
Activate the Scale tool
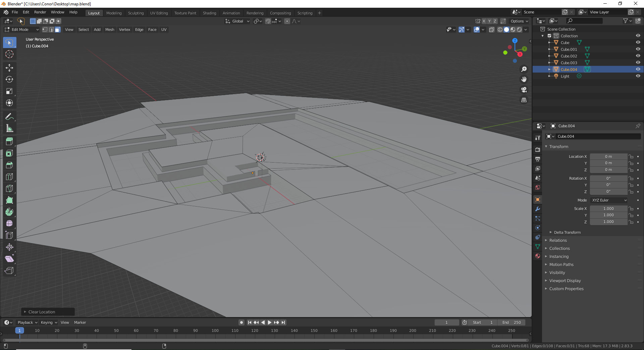click(9, 91)
